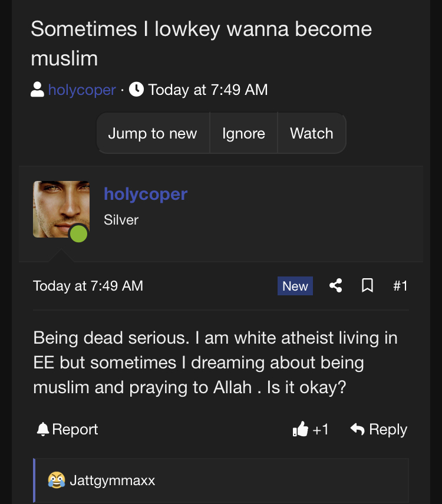The height and width of the screenshot is (504, 442).
Task: Open the post #1 permalink
Action: [x=400, y=286]
